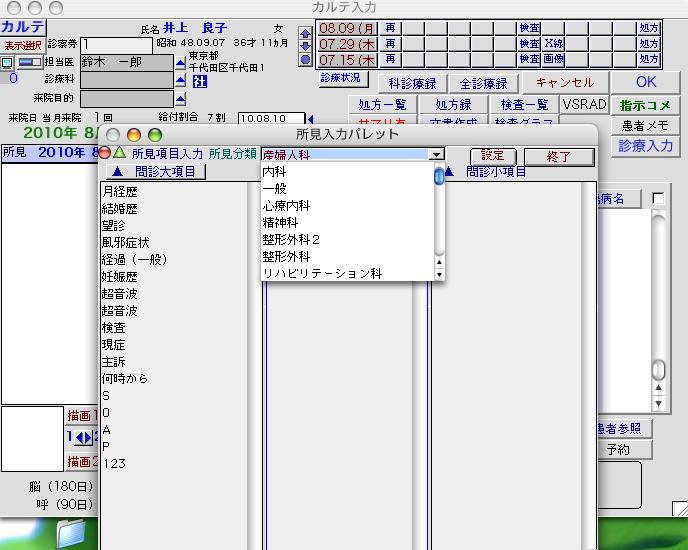
Task: Open the 患者メモ panel
Action: pos(645,126)
